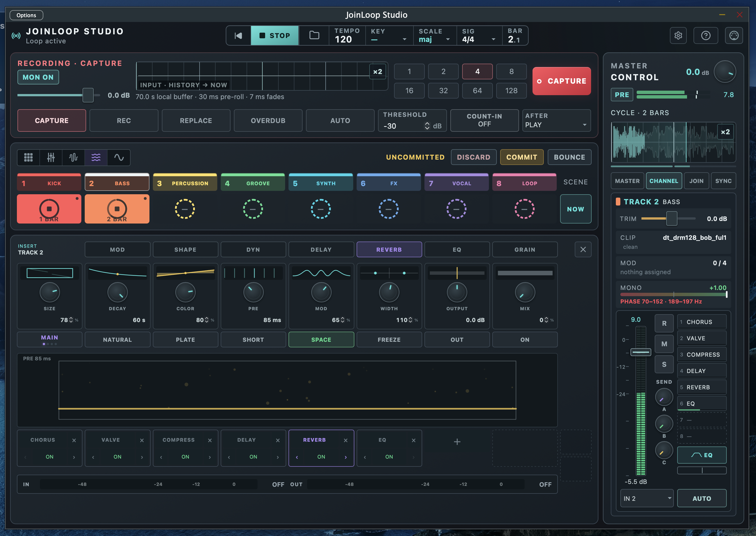Select the sine wave view icon
This screenshot has width=756, height=536.
(119, 157)
